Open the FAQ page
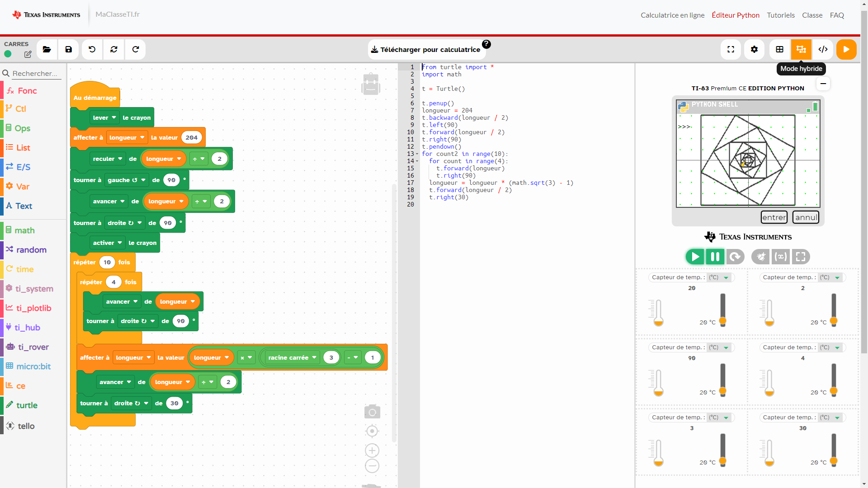This screenshot has height=488, width=868. coord(837,15)
